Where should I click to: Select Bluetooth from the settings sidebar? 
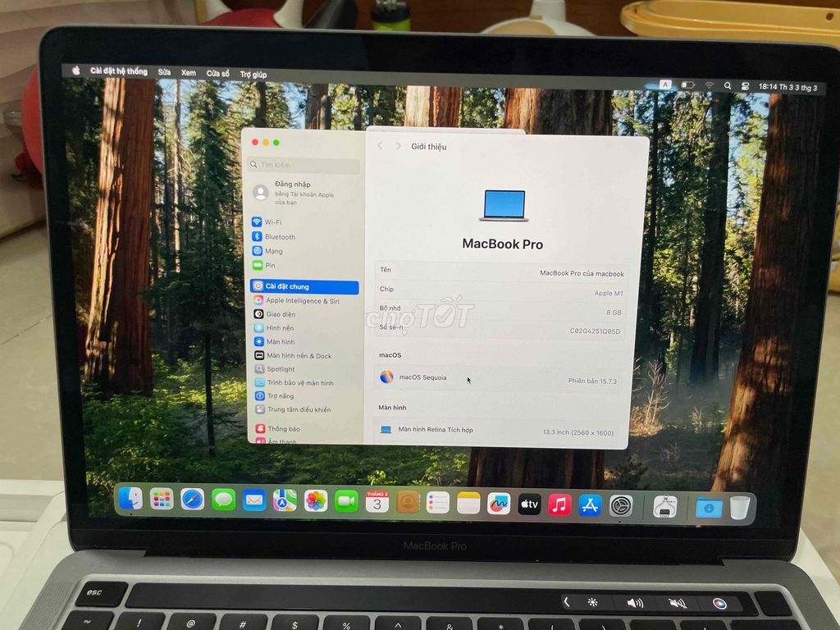click(279, 237)
